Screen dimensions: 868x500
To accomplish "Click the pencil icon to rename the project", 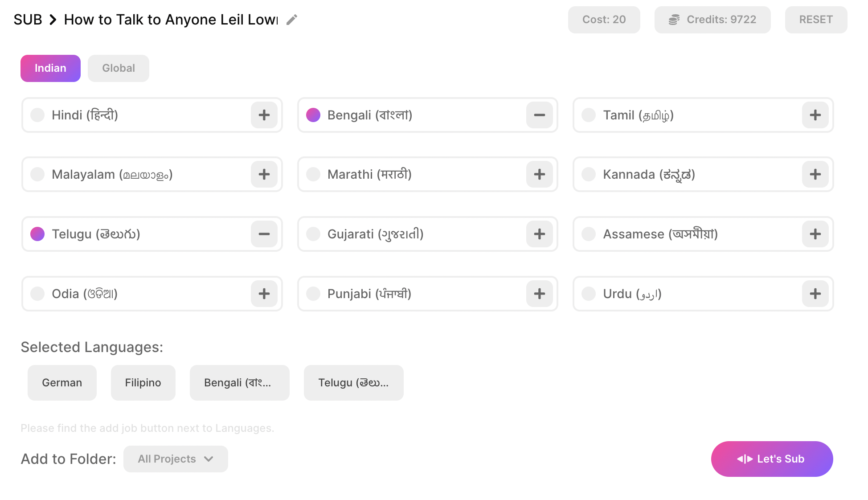I will 291,20.
